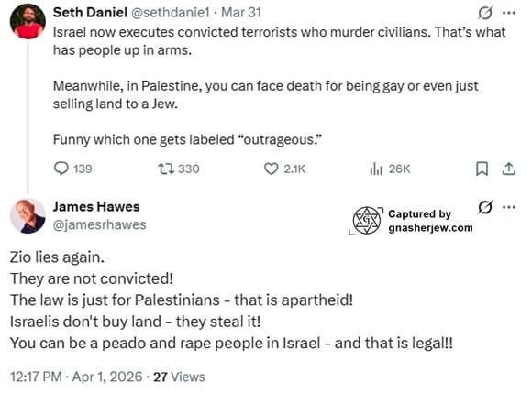This screenshot has height=393, width=532.
Task: Open James Hawes's profile avatar
Action: (28, 216)
